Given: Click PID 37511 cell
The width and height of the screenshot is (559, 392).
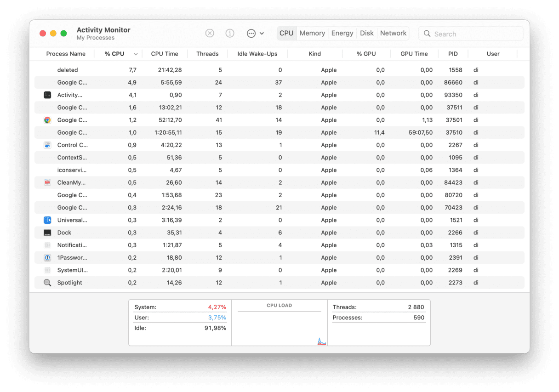Looking at the screenshot, I should tap(454, 108).
